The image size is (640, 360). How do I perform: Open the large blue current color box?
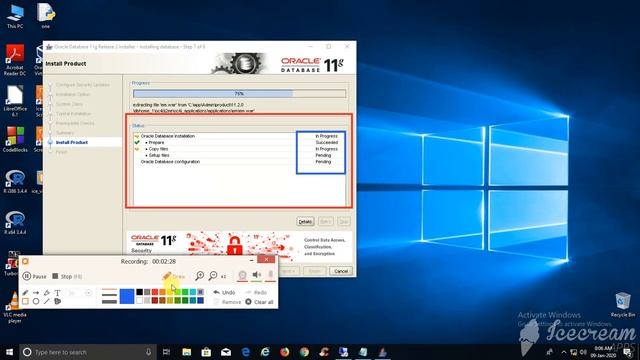click(x=127, y=296)
